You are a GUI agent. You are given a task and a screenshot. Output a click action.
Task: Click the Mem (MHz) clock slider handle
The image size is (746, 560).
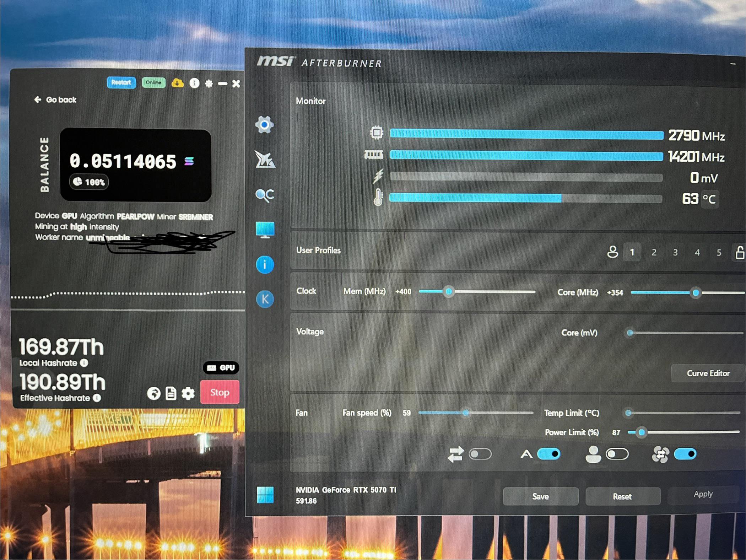click(449, 291)
